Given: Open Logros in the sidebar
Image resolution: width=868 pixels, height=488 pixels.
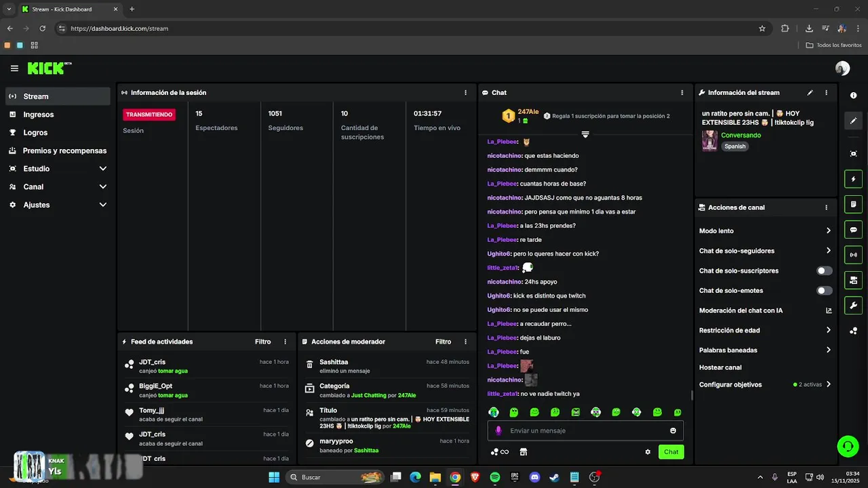Looking at the screenshot, I should 58,133.
